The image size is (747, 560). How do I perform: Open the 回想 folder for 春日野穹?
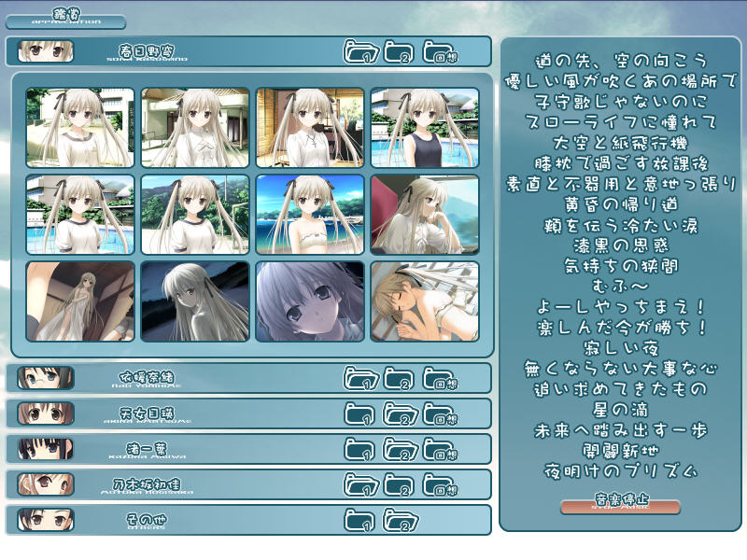click(440, 51)
